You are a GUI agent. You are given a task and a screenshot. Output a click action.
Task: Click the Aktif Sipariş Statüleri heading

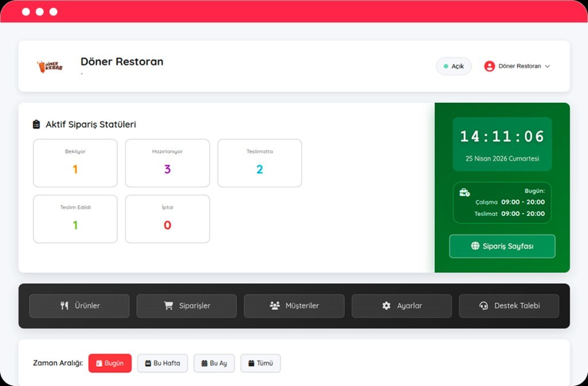pos(91,124)
